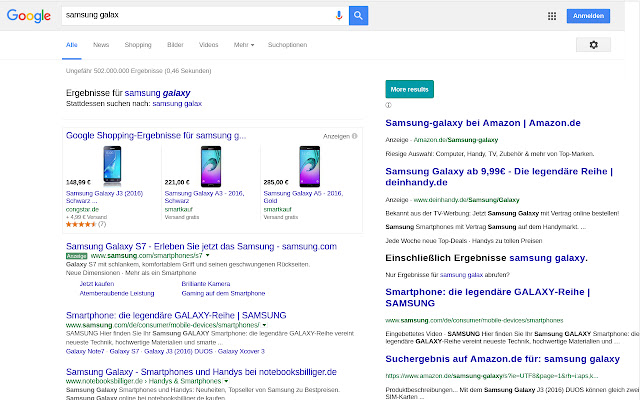Viewport: 640px width, 400px height.
Task: Click the search text field
Action: tap(198, 16)
